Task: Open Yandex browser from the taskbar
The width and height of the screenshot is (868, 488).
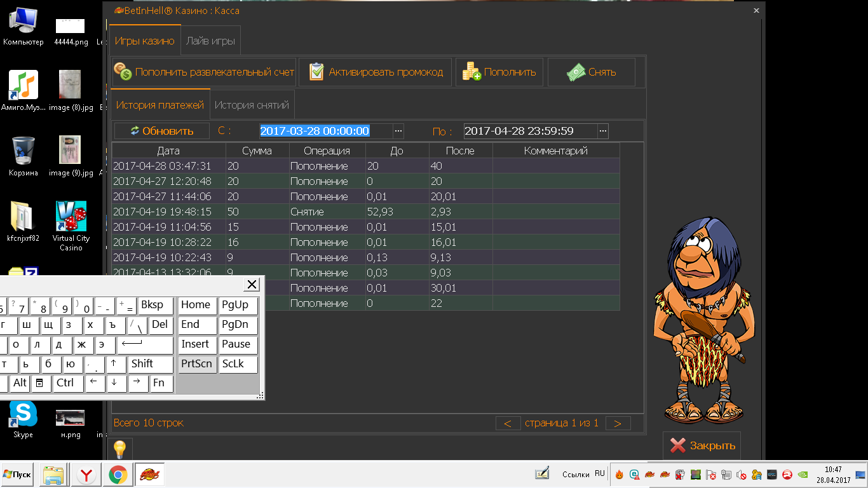Action: tap(87, 475)
